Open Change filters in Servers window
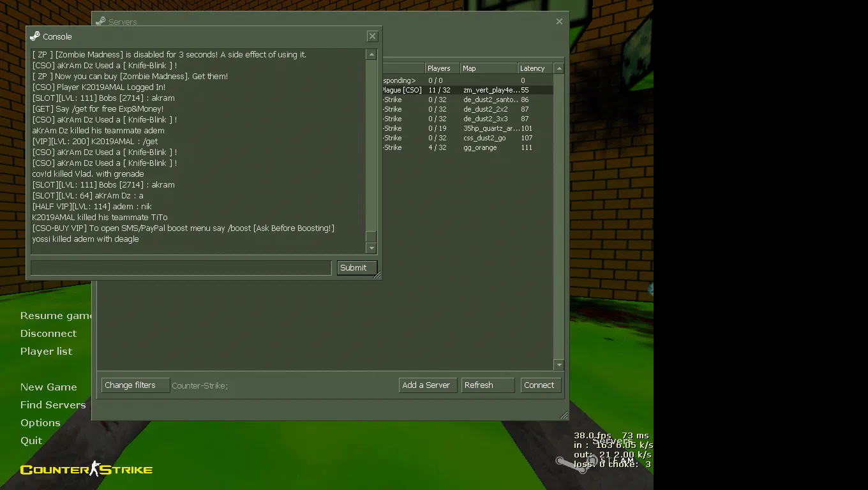The width and height of the screenshot is (868, 490). coord(135,385)
